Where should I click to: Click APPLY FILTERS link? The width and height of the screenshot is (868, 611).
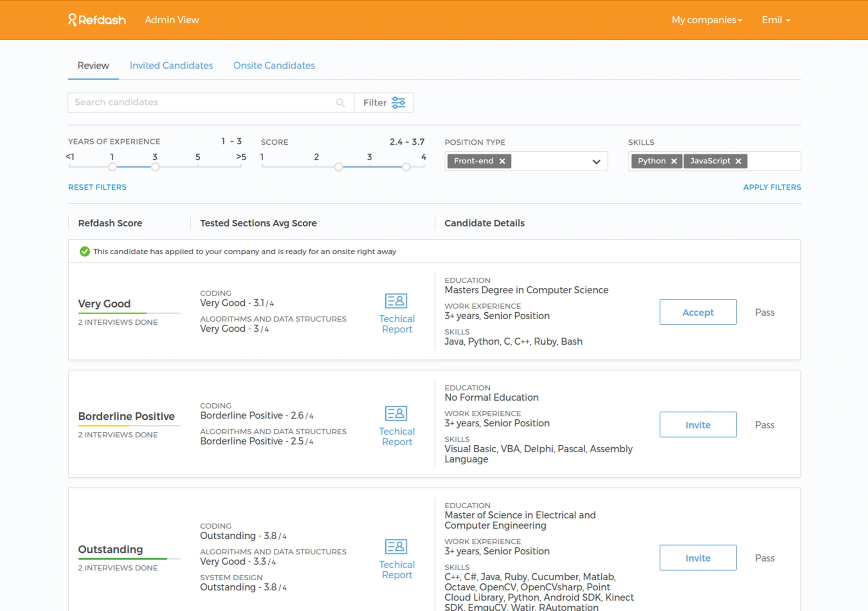pos(772,187)
